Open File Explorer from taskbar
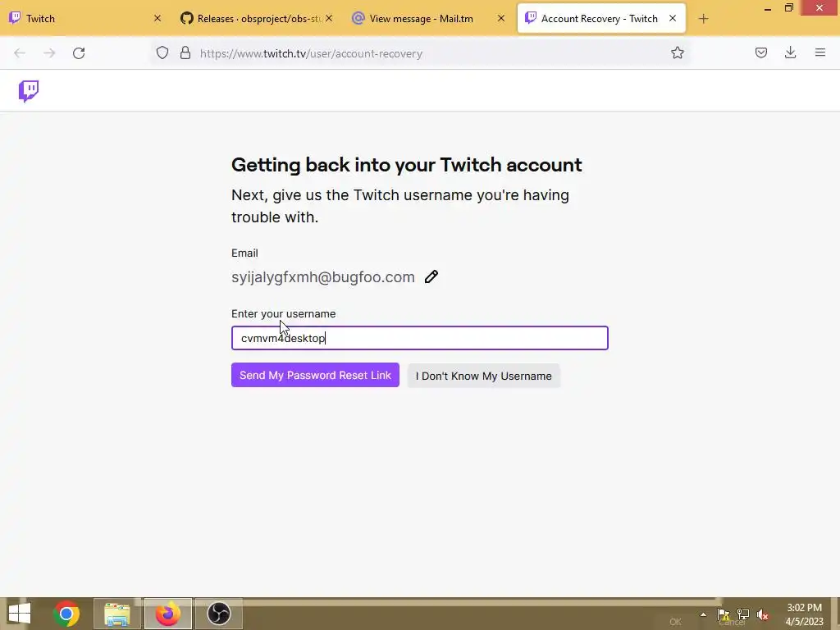The height and width of the screenshot is (630, 840). coord(116,614)
